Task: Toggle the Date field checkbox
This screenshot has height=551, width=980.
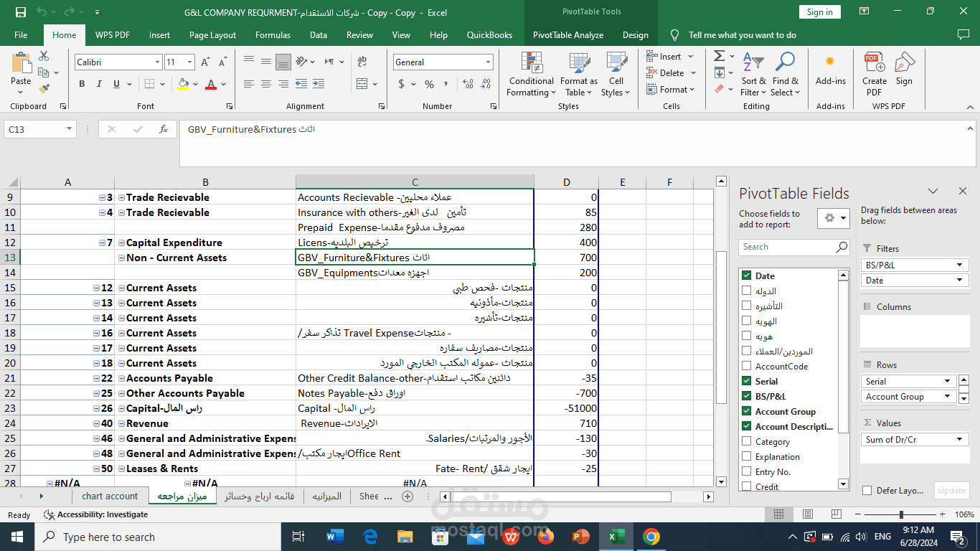Action: pos(747,275)
